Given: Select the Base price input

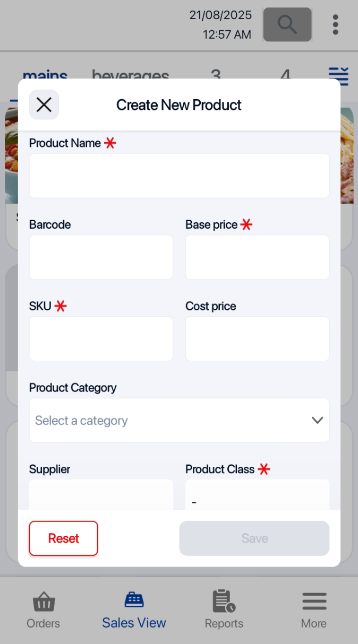Looking at the screenshot, I should 257,257.
